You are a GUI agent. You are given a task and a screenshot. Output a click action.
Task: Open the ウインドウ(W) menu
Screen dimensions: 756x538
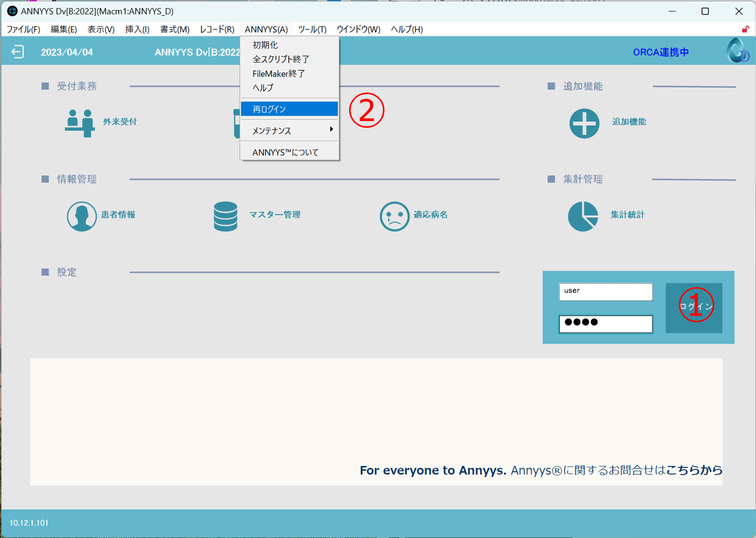click(359, 30)
